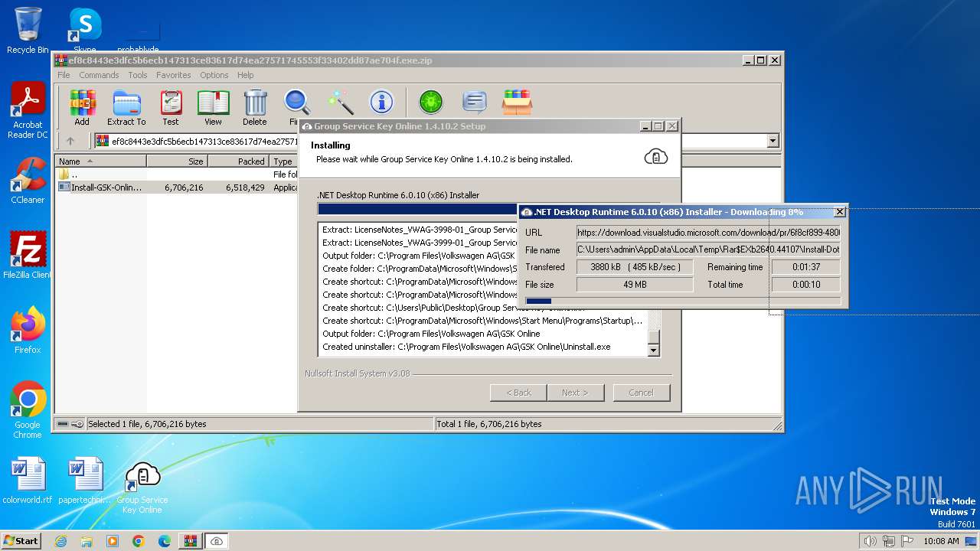Open Google Chrome desktop icon

(28, 410)
